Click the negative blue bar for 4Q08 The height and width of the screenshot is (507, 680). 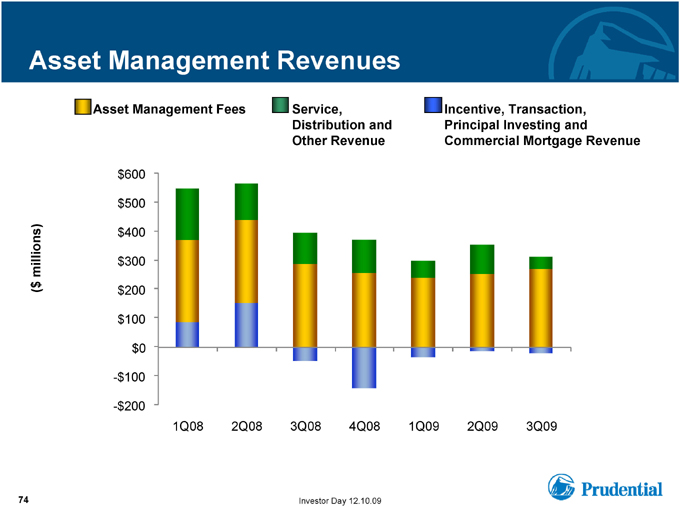[x=364, y=368]
